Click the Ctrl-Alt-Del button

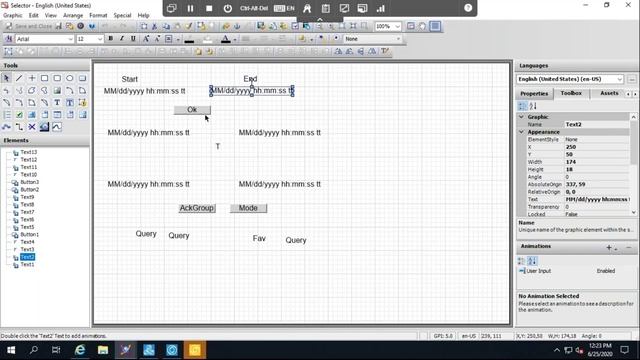[x=253, y=8]
